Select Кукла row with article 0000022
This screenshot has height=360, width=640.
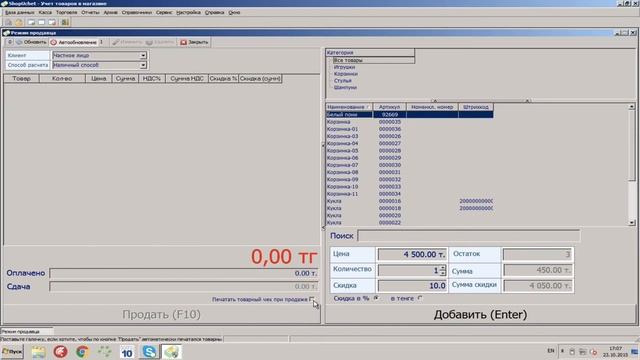click(409, 223)
